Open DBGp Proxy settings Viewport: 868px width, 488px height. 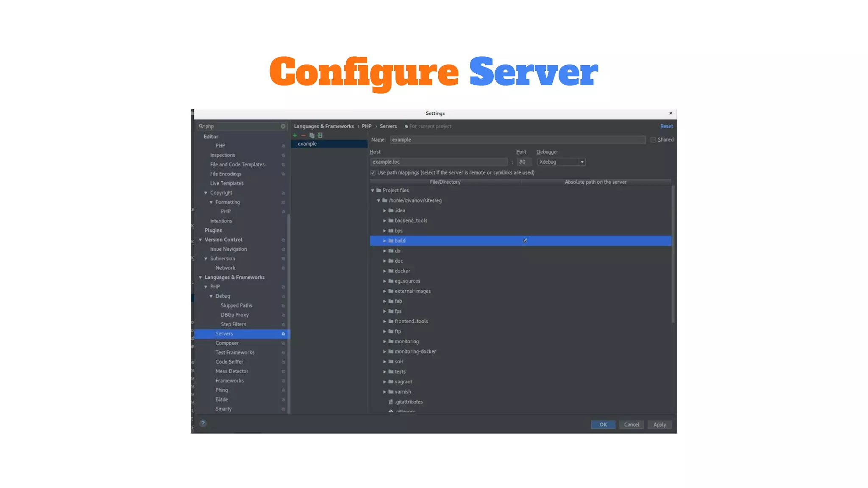pyautogui.click(x=235, y=315)
